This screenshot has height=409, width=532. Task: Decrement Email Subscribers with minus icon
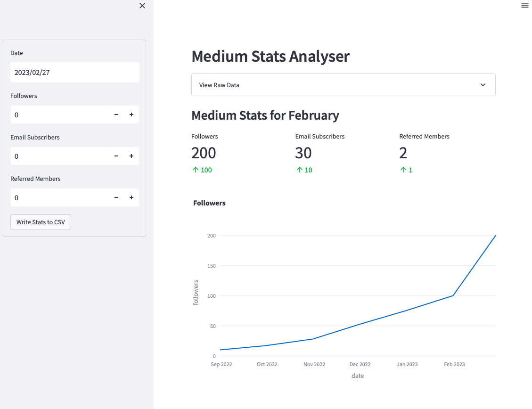(x=116, y=156)
